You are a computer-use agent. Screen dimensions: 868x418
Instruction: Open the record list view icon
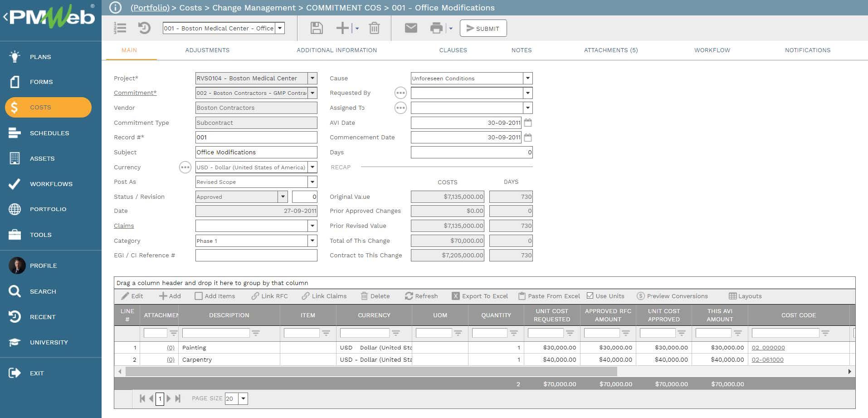[120, 28]
